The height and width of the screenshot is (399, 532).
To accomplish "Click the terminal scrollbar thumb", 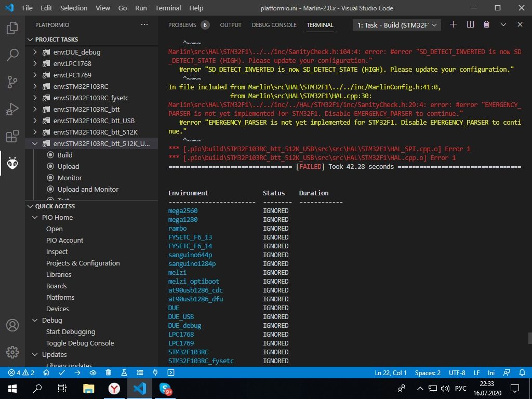I will 530,338.
